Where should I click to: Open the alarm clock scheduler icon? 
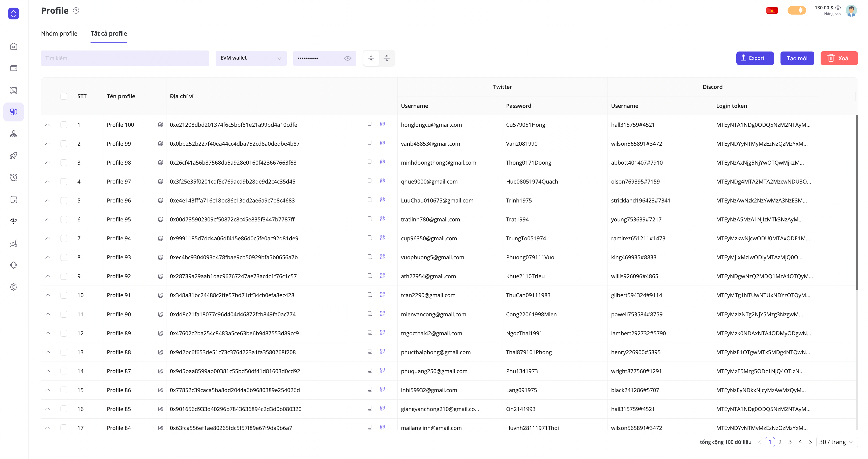pos(13,177)
